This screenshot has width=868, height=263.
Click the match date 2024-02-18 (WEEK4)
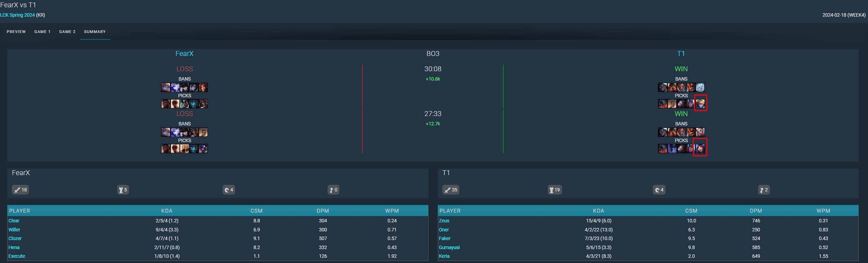pos(844,15)
